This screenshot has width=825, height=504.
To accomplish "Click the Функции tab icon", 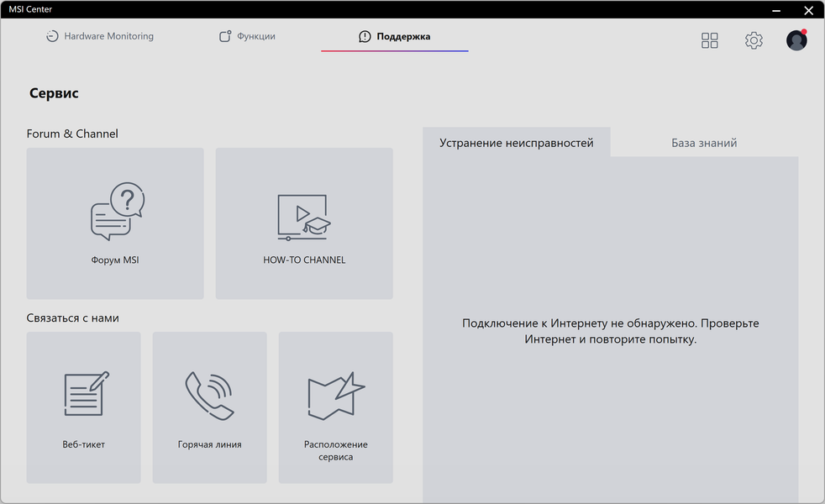I will click(225, 36).
